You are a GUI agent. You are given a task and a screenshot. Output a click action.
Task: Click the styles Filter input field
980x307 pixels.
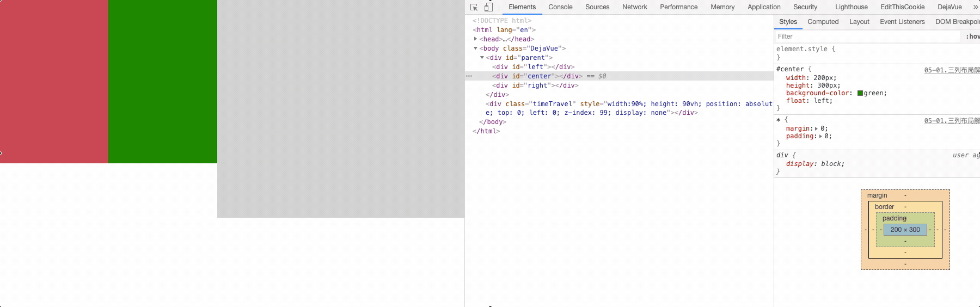[x=866, y=36]
